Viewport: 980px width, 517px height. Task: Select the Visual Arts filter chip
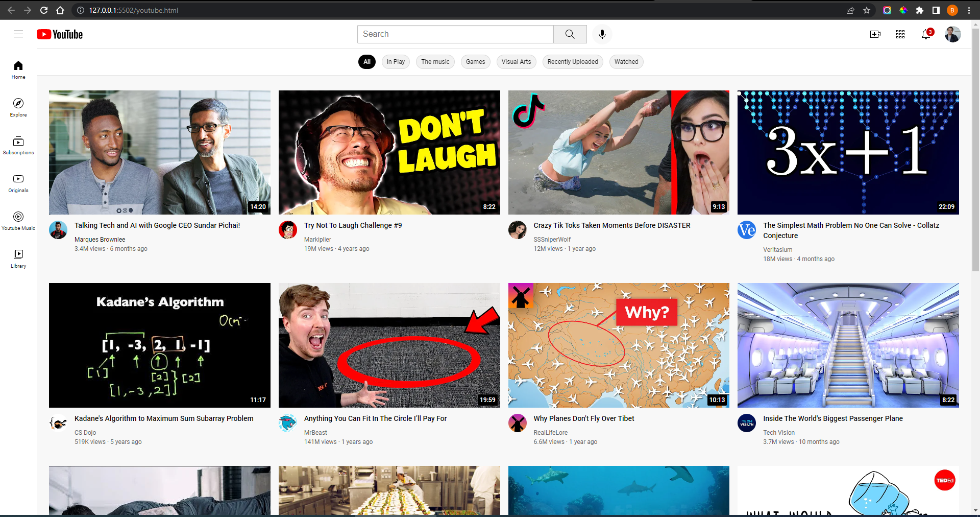coord(516,62)
